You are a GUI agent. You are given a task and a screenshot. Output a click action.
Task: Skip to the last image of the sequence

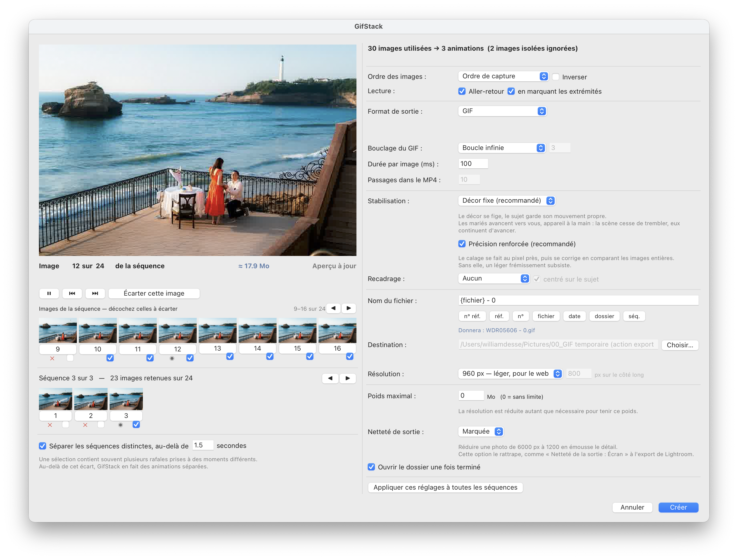pos(95,294)
